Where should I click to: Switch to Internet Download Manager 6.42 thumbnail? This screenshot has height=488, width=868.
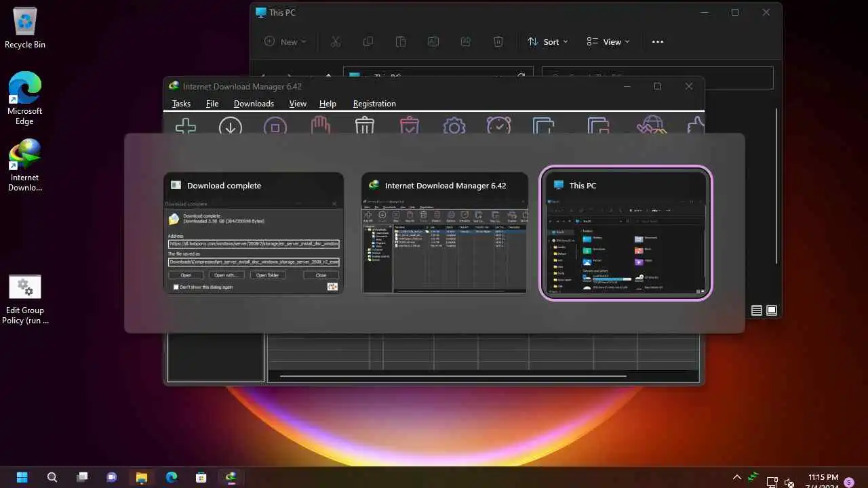[445, 232]
